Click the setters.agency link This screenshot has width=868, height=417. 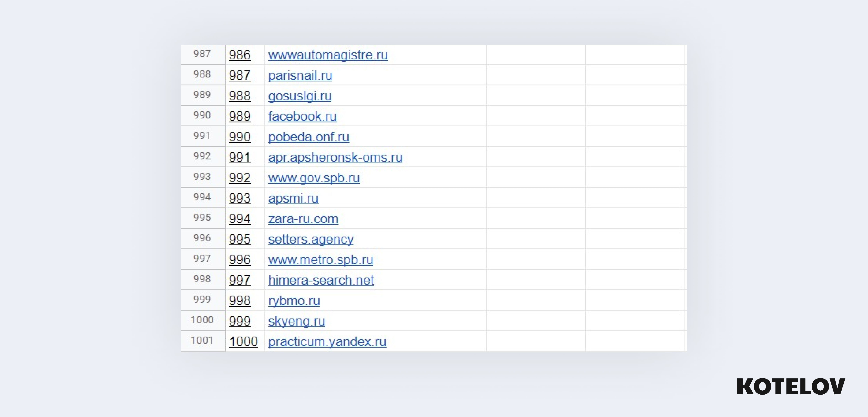pos(311,239)
